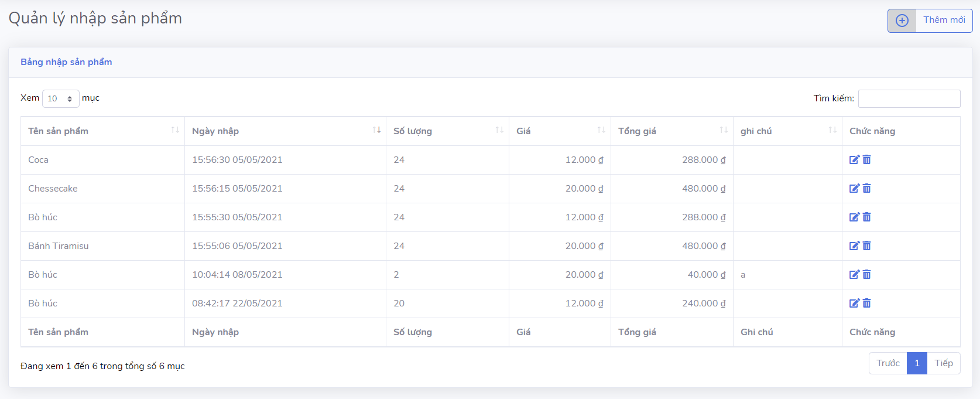This screenshot has height=399, width=980.
Task: Sort by Giá column header
Action: pyautogui.click(x=560, y=131)
